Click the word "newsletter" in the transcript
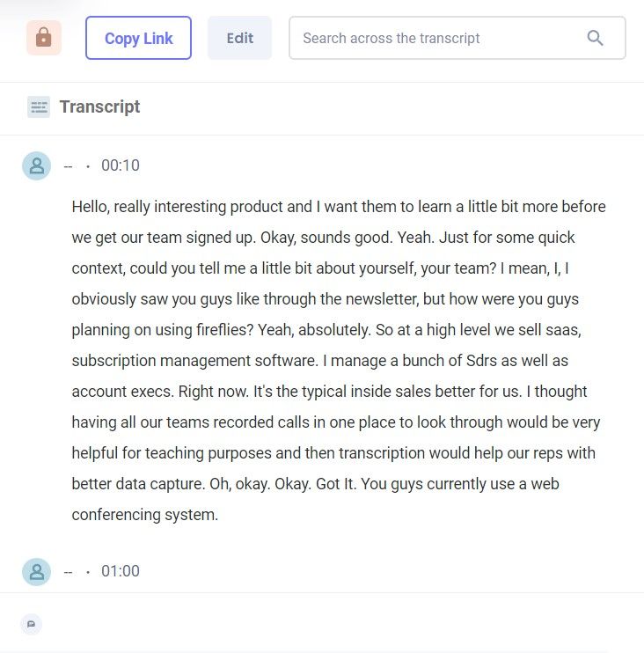This screenshot has width=644, height=653. pos(382,299)
